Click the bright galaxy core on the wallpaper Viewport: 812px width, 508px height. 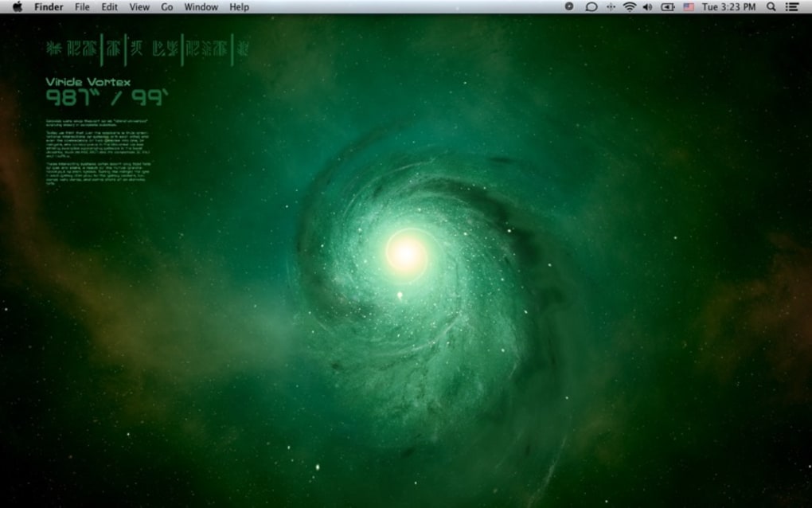(x=406, y=253)
